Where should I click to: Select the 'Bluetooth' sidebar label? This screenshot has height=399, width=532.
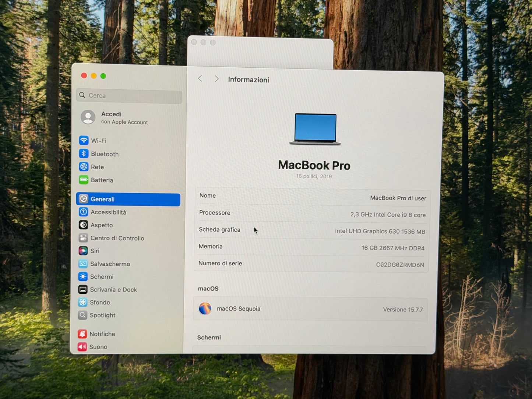coord(105,154)
